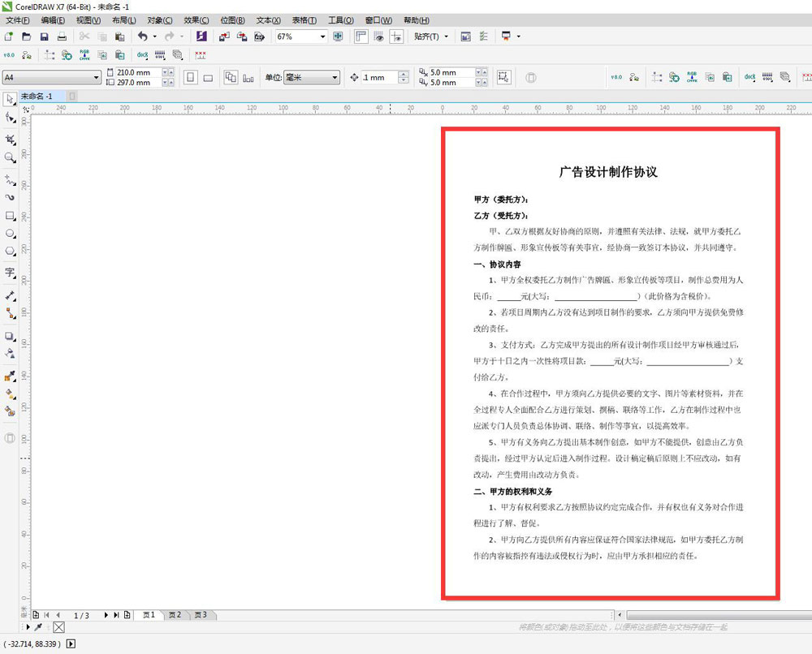The image size is (812, 654).
Task: Click the add new page button
Action: click(37, 615)
